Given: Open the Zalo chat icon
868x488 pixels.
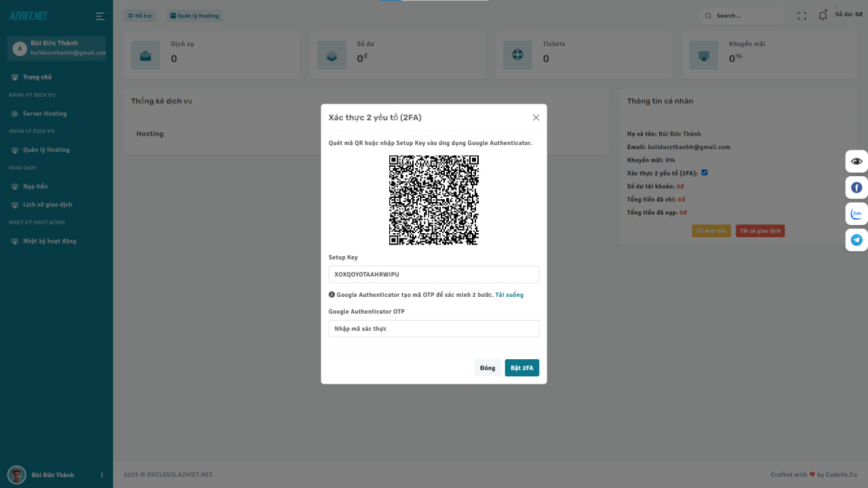Looking at the screenshot, I should tap(856, 213).
